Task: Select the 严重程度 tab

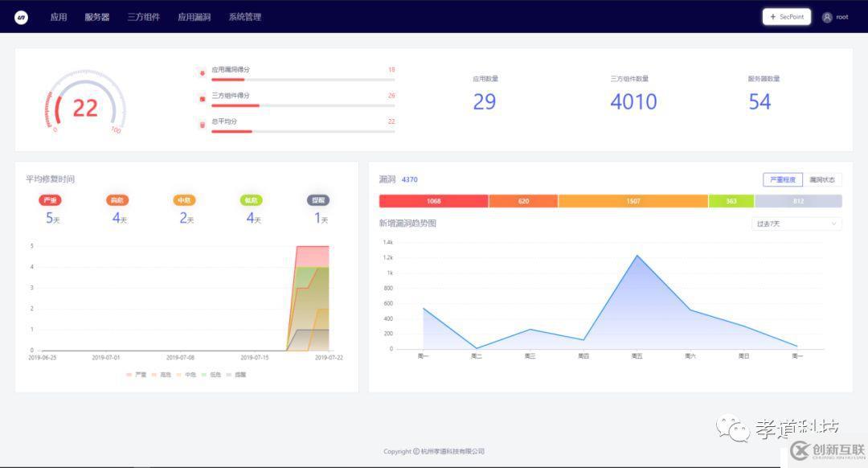Action: point(783,179)
